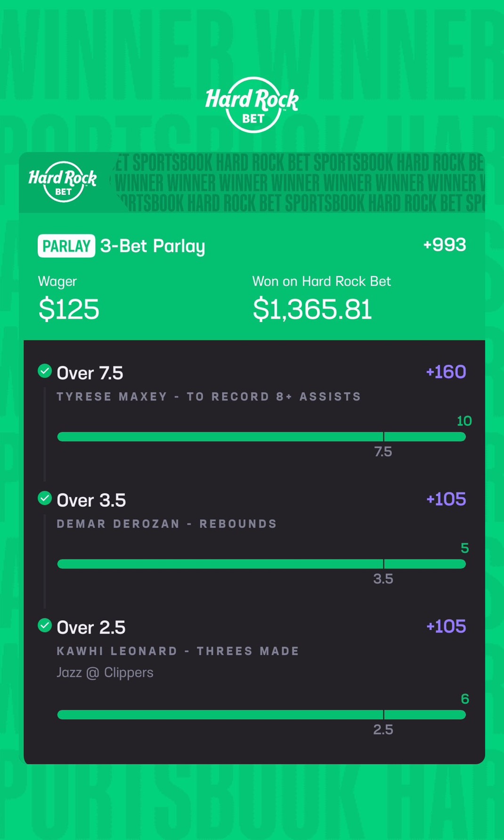Click the DeMar DeRozan rebounds progress bar
504x840 pixels.
pos(261,564)
